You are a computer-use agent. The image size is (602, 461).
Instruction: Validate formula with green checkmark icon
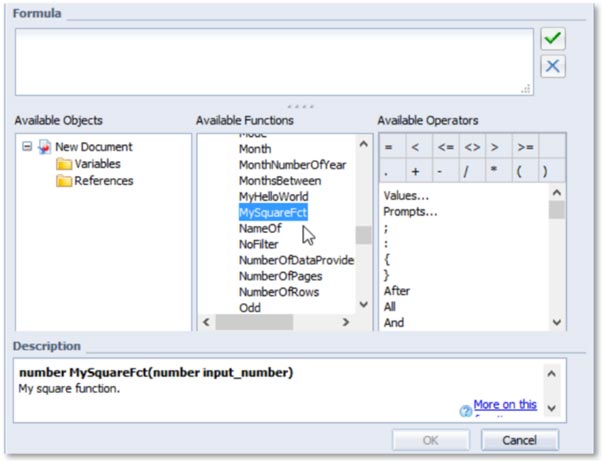[552, 39]
